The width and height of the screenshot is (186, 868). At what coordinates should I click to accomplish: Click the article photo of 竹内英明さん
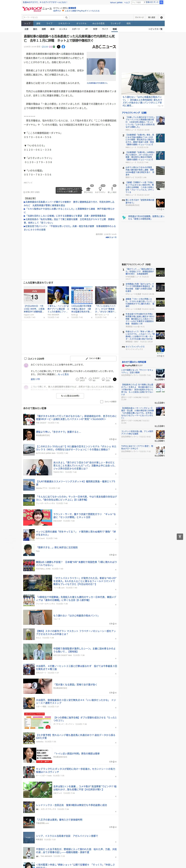pyautogui.click(x=101, y=66)
